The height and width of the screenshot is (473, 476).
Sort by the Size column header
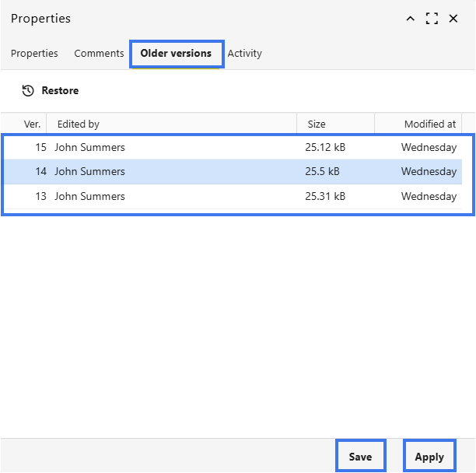point(317,124)
